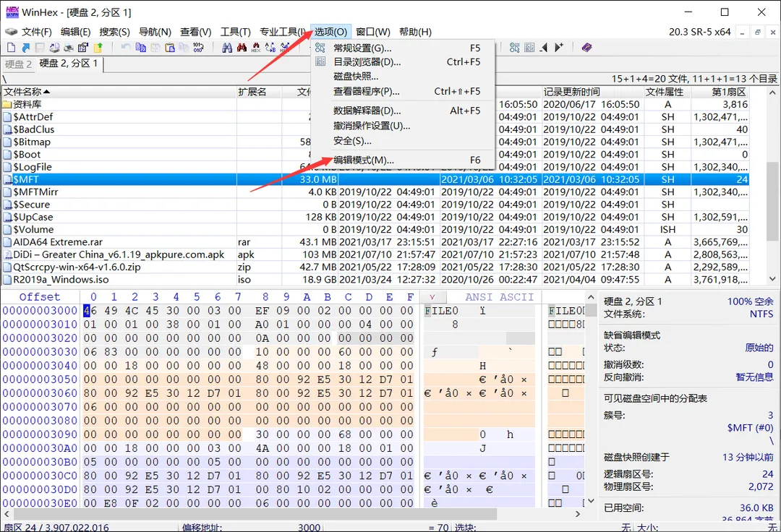Choose 安全(S)... menu entry
Image resolution: width=781 pixels, height=532 pixels.
403,141
